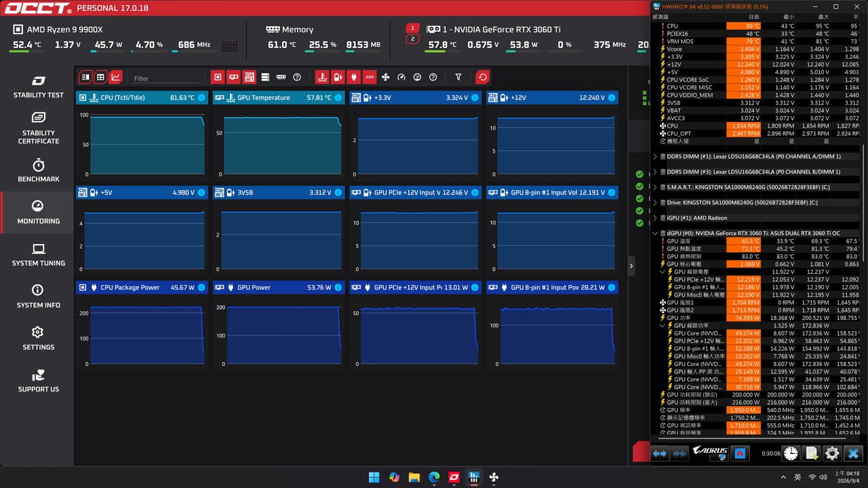Switch monitoring to the graph view
This screenshot has height=488, width=868.
(115, 77)
